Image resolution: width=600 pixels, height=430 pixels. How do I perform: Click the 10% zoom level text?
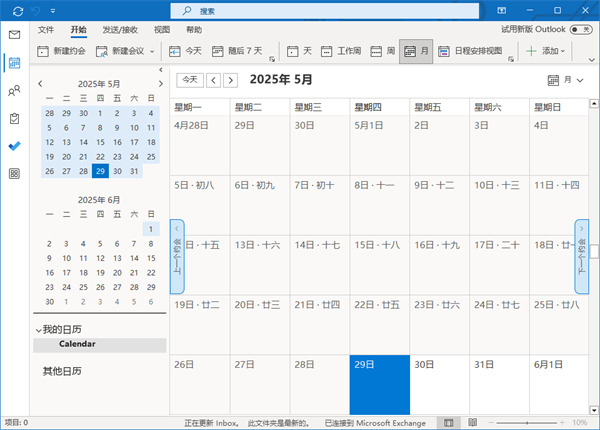(580, 423)
